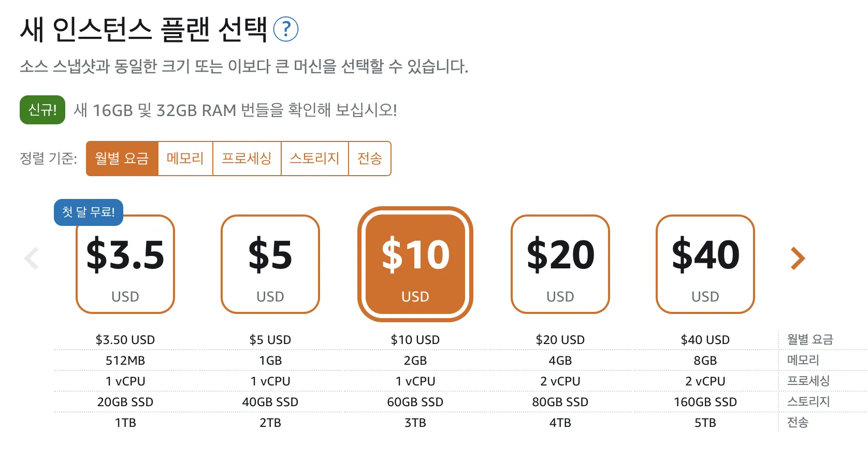Click the 16GB and 32GB RAM bundles notice
The image size is (868, 458).
point(235,110)
